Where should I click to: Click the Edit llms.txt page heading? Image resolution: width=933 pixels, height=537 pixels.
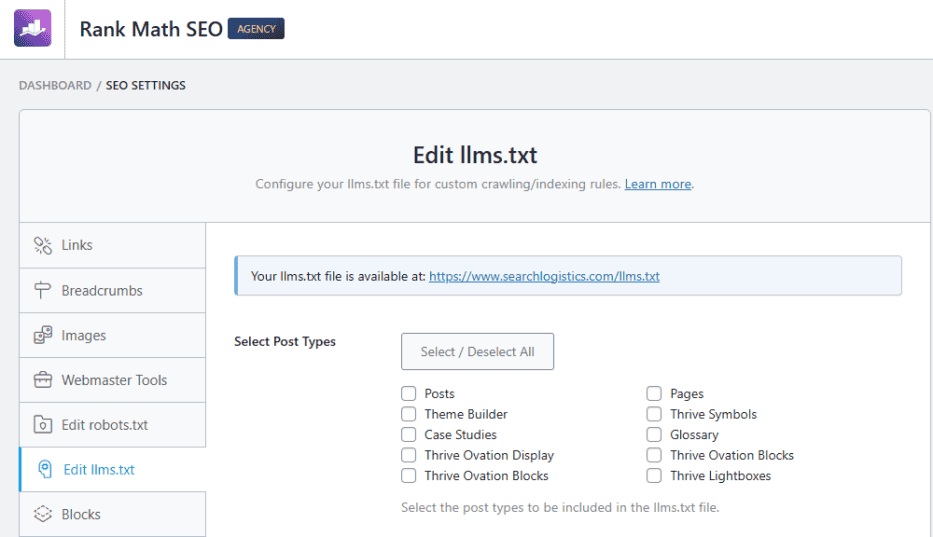(x=475, y=155)
